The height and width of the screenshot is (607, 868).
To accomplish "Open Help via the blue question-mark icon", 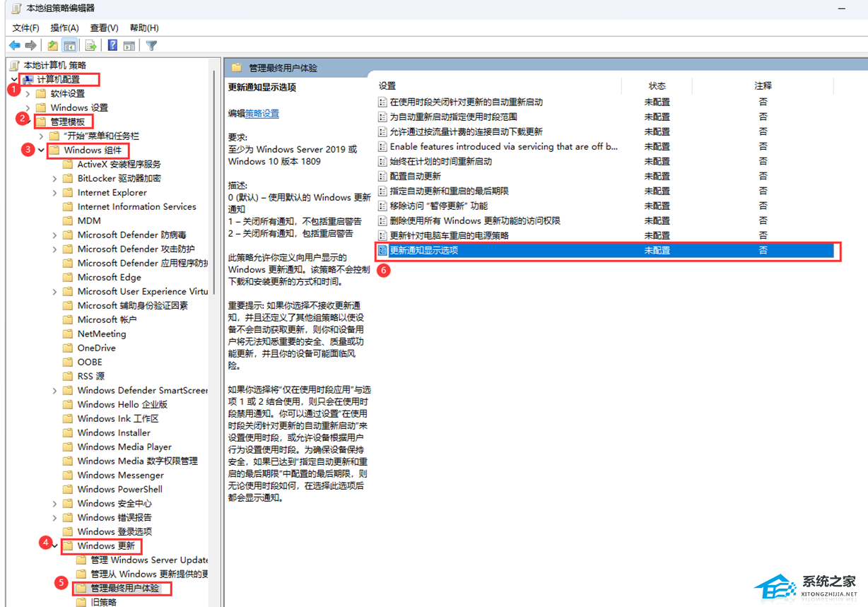I will point(112,45).
